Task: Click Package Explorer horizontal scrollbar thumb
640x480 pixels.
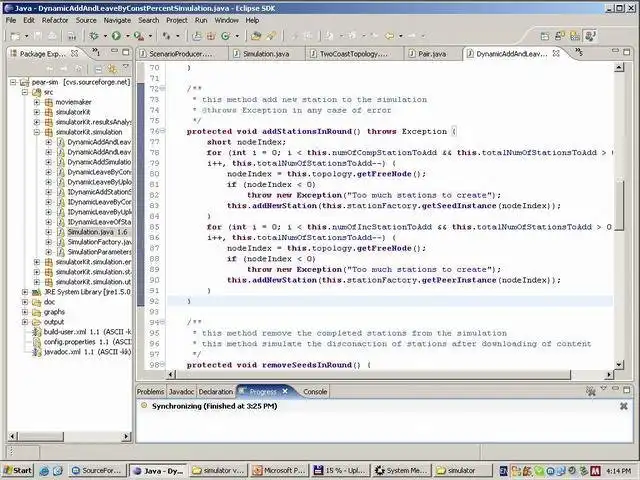Action: click(x=40, y=436)
